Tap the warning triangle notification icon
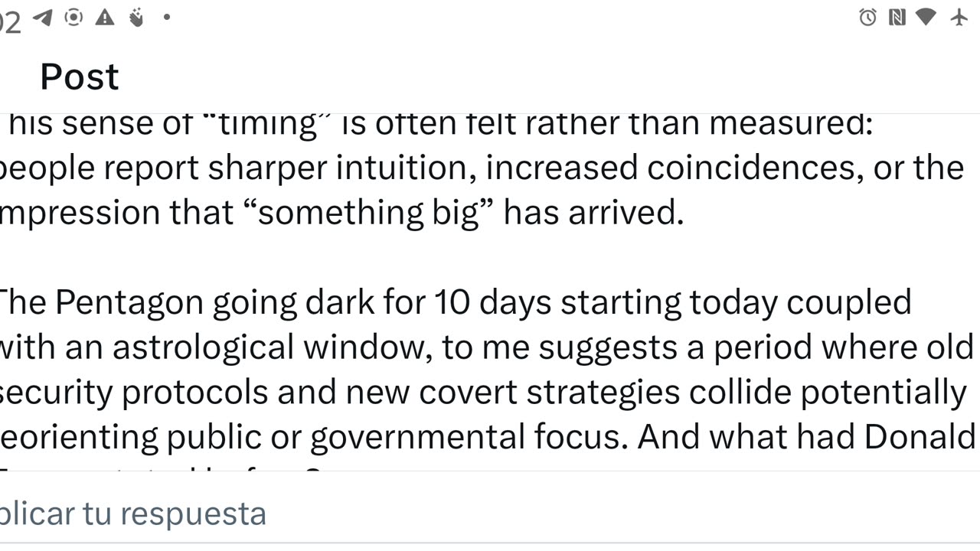Image resolution: width=980 pixels, height=551 pixels. click(x=105, y=17)
